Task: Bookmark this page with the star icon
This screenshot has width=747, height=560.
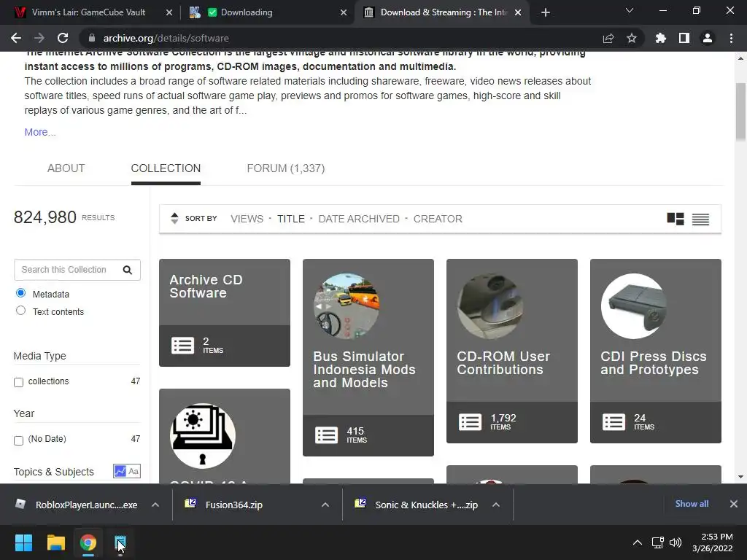Action: pyautogui.click(x=632, y=38)
